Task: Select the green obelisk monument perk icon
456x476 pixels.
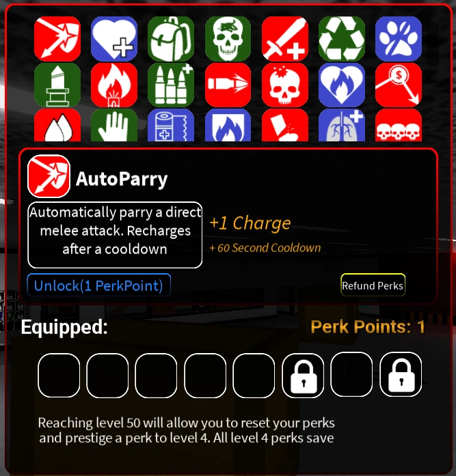Action: [57, 85]
